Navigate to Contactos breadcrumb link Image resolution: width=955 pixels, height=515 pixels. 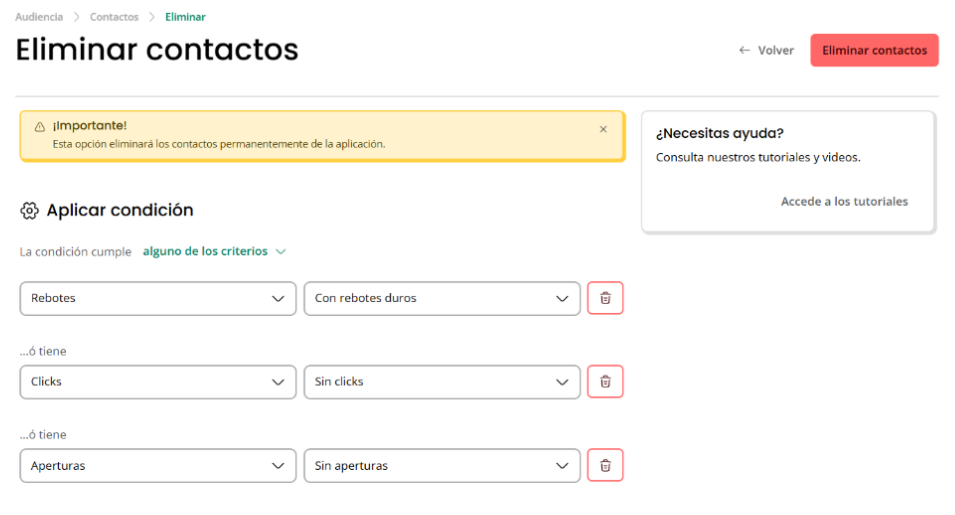[x=114, y=17]
